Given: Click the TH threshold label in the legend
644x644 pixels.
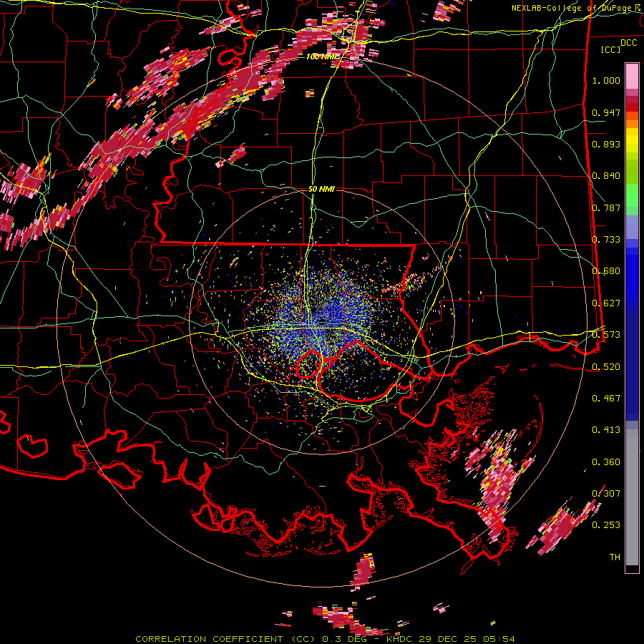Looking at the screenshot, I should 615,557.
